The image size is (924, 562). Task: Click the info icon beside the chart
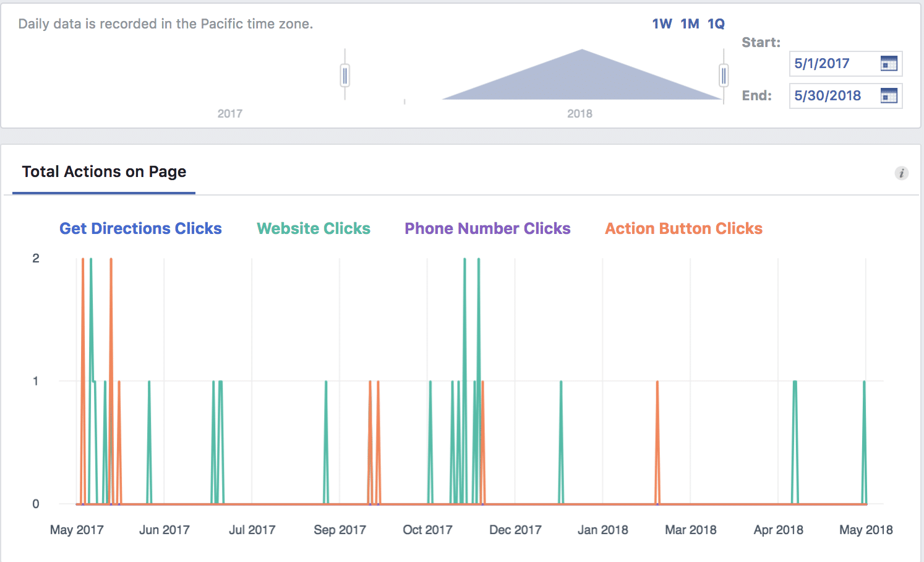(x=902, y=174)
